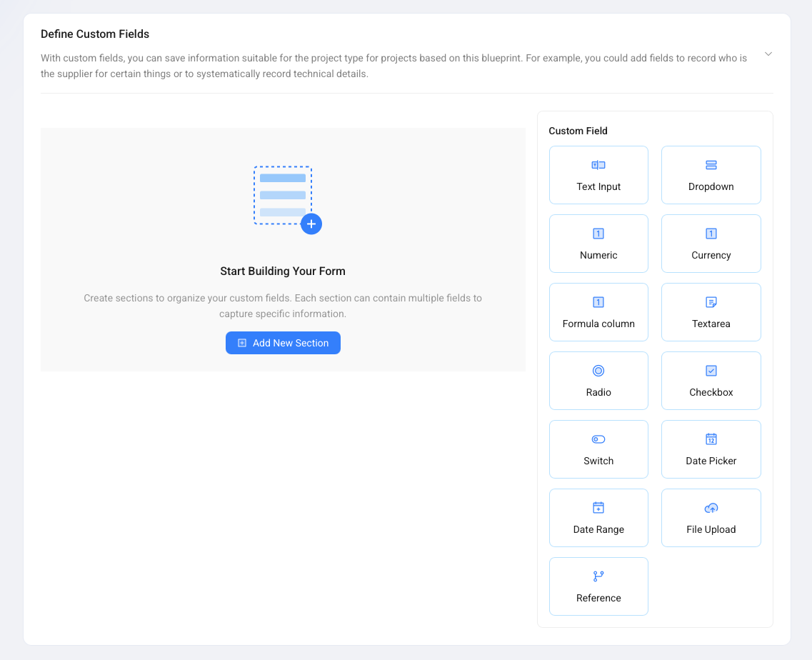Click the 'Checkbox' card label
This screenshot has width=812, height=660.
[711, 392]
